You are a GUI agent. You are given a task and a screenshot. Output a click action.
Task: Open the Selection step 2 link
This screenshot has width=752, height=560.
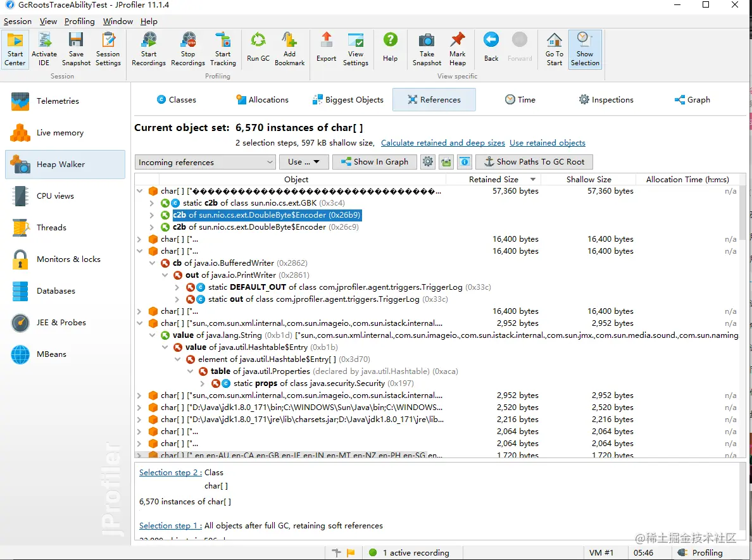(x=170, y=473)
